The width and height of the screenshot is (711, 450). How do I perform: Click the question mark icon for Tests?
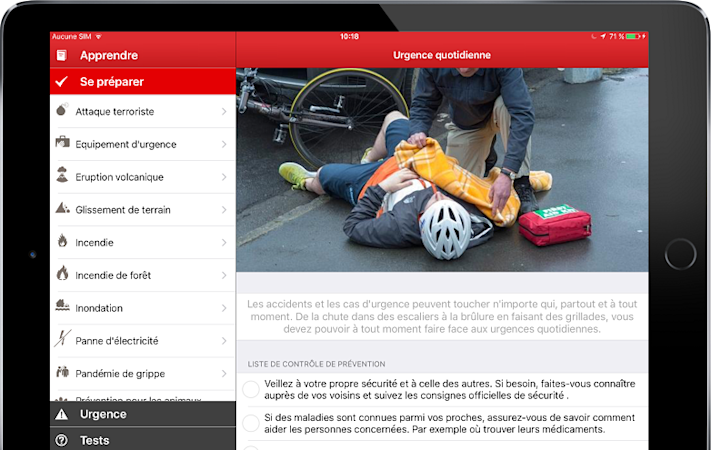tap(61, 440)
